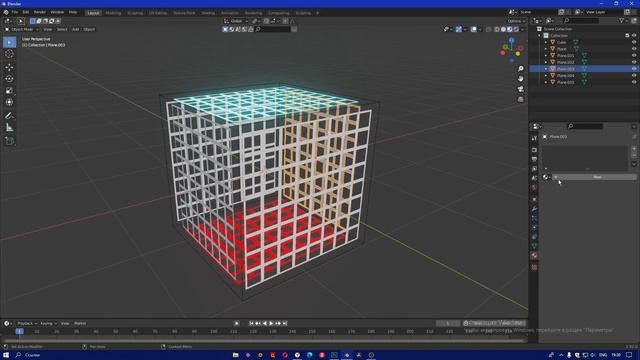This screenshot has width=640, height=360.
Task: Hide Plane in the outliner
Action: tap(634, 49)
